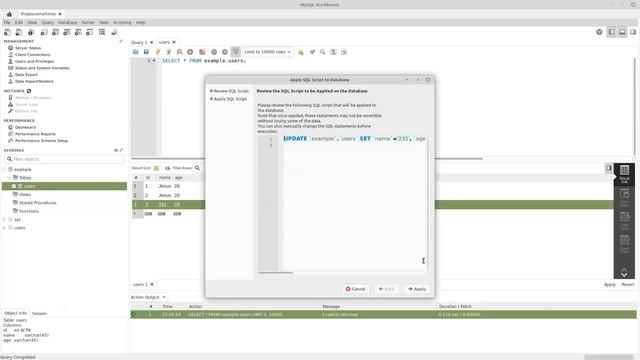Switch to the Session tab
Viewport: 640px width, 360px height.
39,313
